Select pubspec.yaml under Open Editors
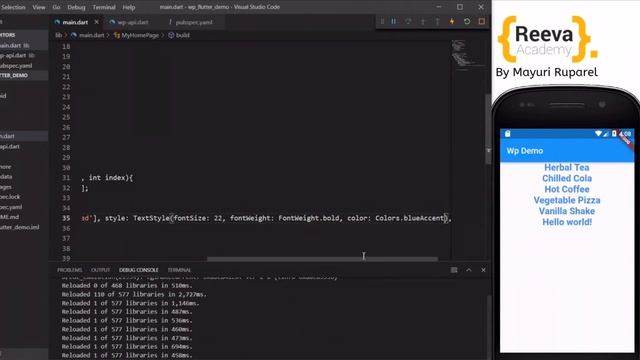Screen dimensions: 640x360 point(24,65)
